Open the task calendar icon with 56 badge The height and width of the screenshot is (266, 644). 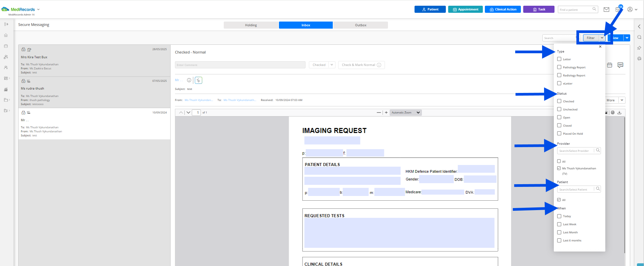618,9
